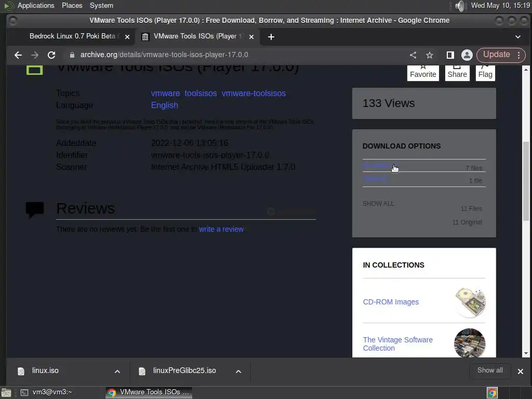532x399 pixels.
Task: Click the second download option with 1 file
Action: point(424,179)
